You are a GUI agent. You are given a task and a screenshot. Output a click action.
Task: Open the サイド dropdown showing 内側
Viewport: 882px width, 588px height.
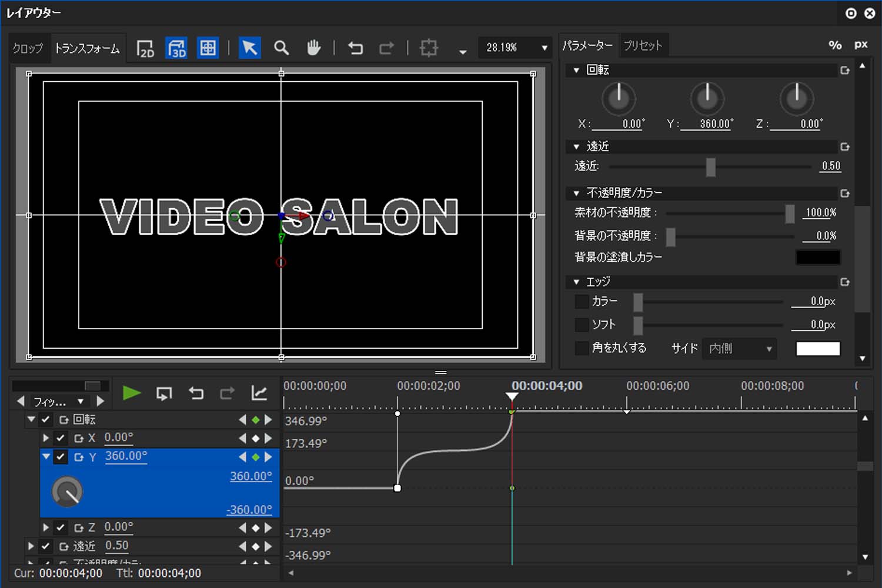click(x=740, y=349)
